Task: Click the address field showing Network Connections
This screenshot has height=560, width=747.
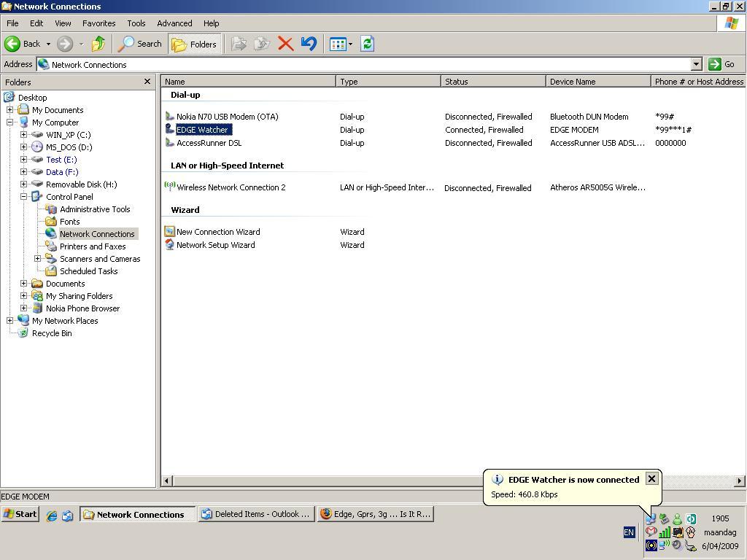Action: pyautogui.click(x=364, y=64)
